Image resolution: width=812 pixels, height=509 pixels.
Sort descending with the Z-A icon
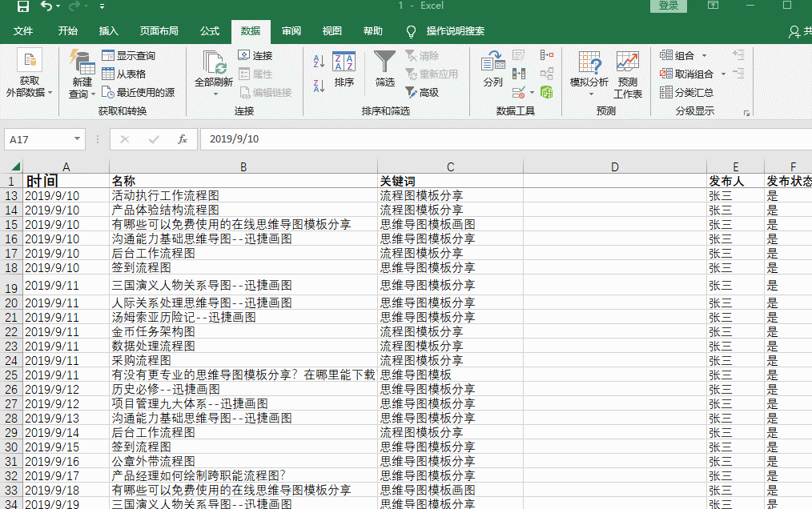point(319,86)
